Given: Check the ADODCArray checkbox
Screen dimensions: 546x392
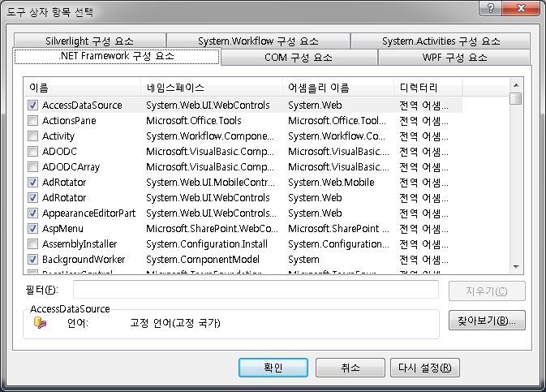Looking at the screenshot, I should pos(32,166).
